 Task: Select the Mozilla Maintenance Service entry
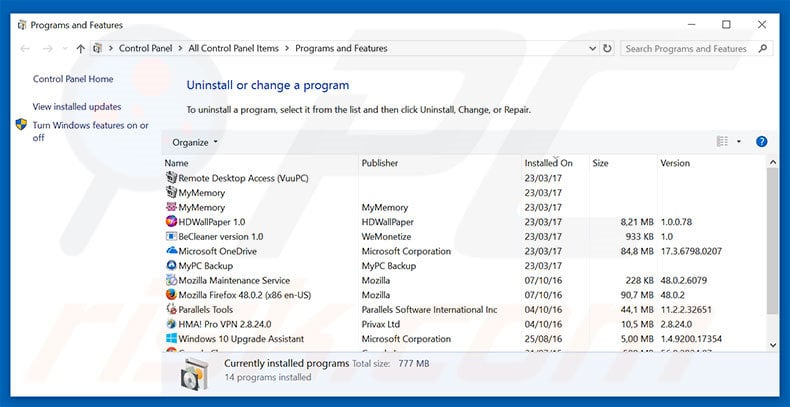(234, 280)
